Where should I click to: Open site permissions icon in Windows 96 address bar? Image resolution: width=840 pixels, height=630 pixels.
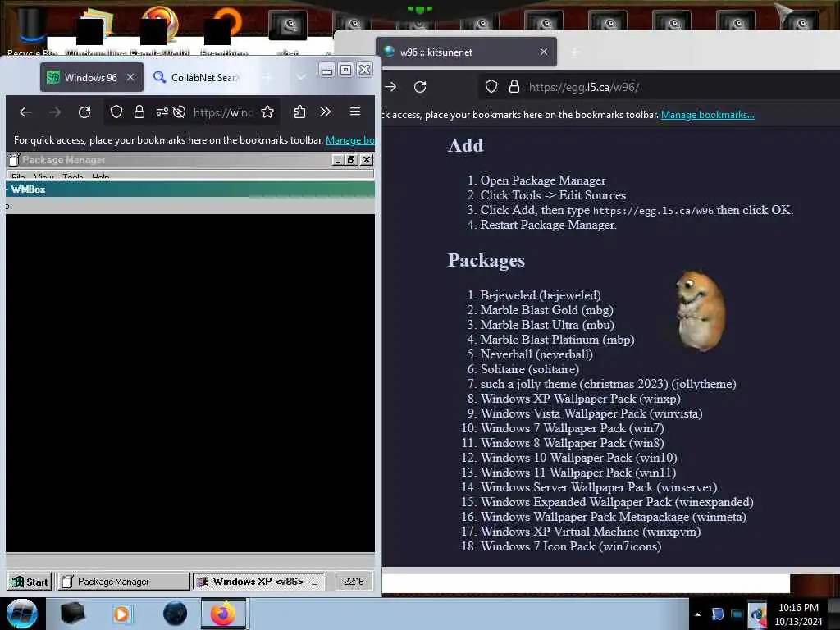[x=162, y=112]
